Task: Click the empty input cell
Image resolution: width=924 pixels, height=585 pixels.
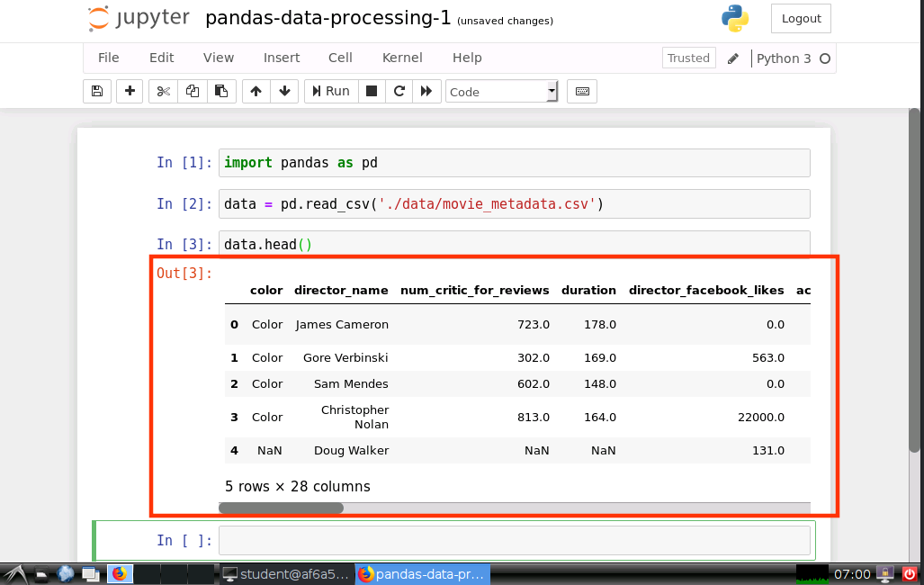Action: point(515,540)
